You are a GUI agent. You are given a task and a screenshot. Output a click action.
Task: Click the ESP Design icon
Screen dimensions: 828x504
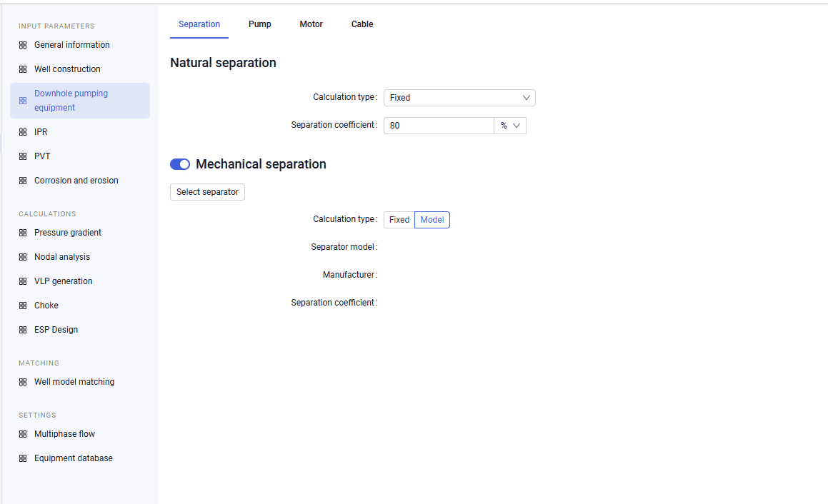point(23,331)
